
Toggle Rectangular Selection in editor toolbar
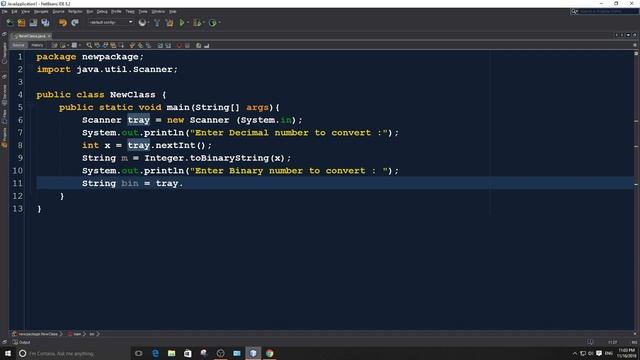(122, 45)
